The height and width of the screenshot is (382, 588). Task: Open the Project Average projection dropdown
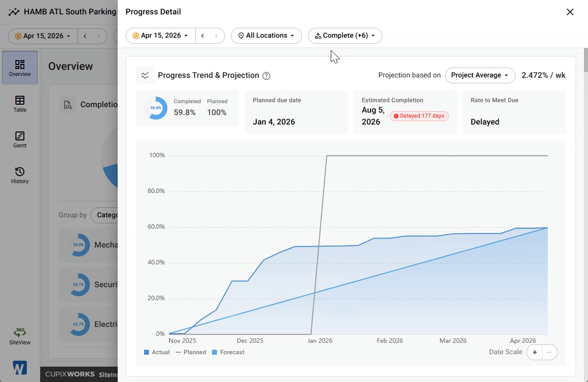(x=480, y=75)
